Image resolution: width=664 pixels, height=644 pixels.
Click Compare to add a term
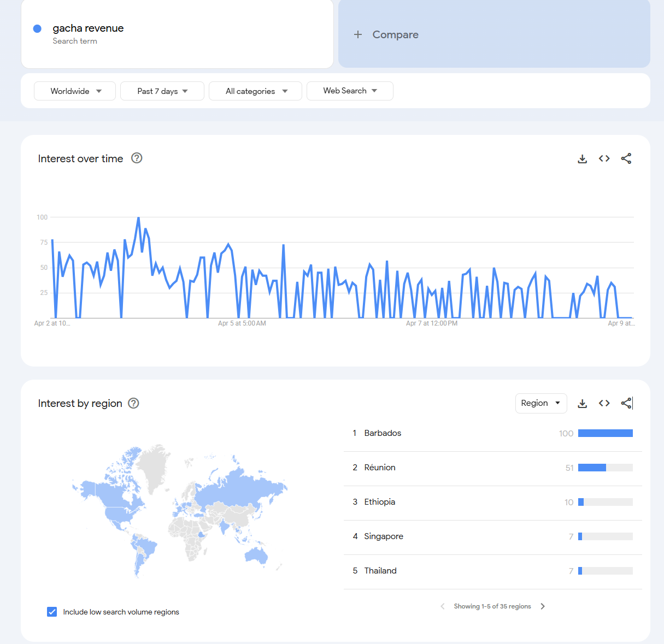click(494, 34)
